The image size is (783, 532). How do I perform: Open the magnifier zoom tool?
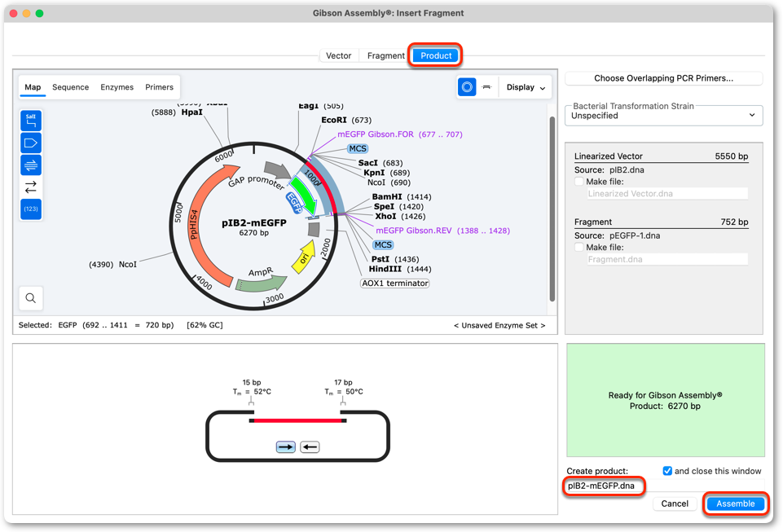click(x=30, y=298)
